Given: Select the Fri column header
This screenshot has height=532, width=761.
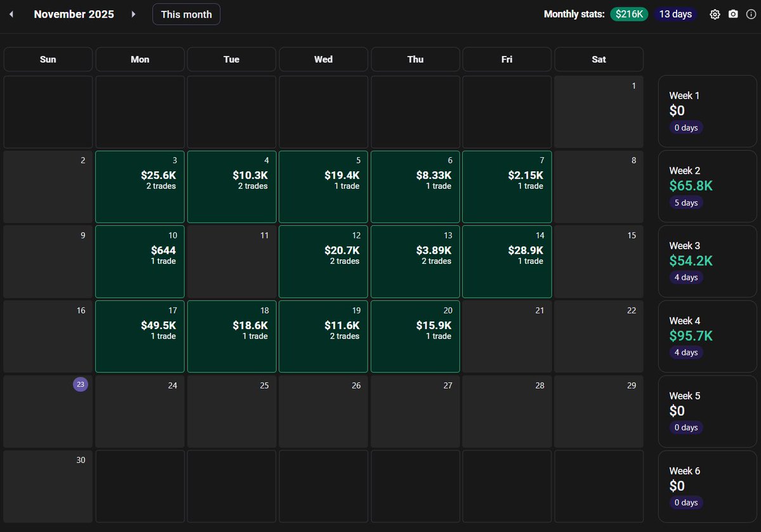Looking at the screenshot, I should [507, 59].
